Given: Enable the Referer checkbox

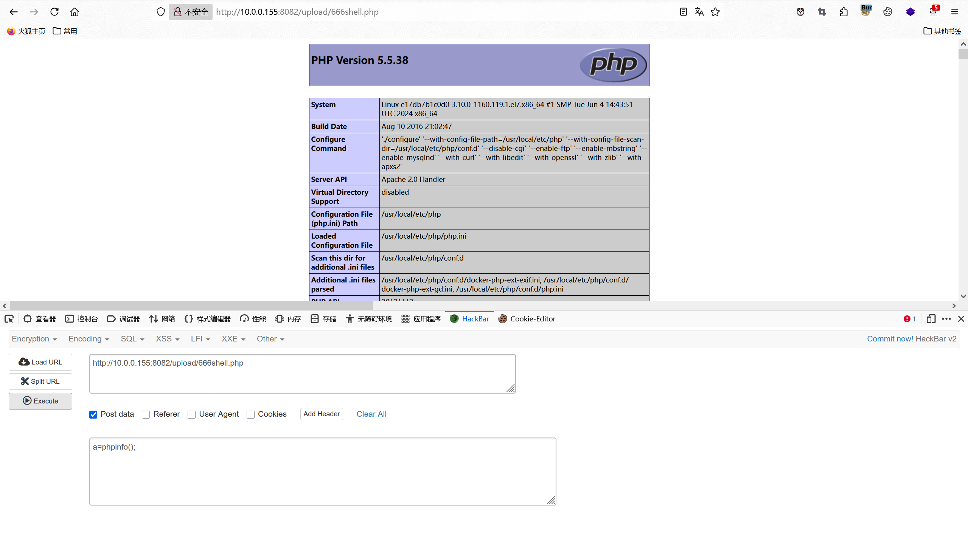Looking at the screenshot, I should click(146, 414).
